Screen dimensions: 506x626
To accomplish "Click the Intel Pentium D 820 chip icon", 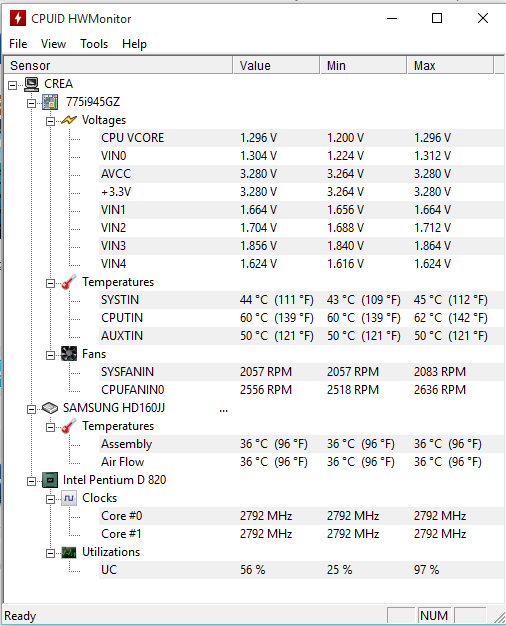I will click(x=50, y=480).
